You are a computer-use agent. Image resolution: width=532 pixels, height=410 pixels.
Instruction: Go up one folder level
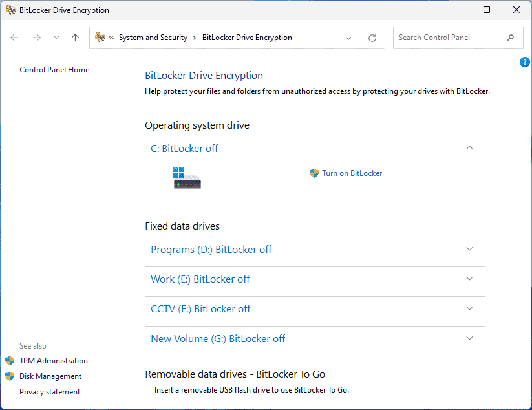click(x=75, y=38)
